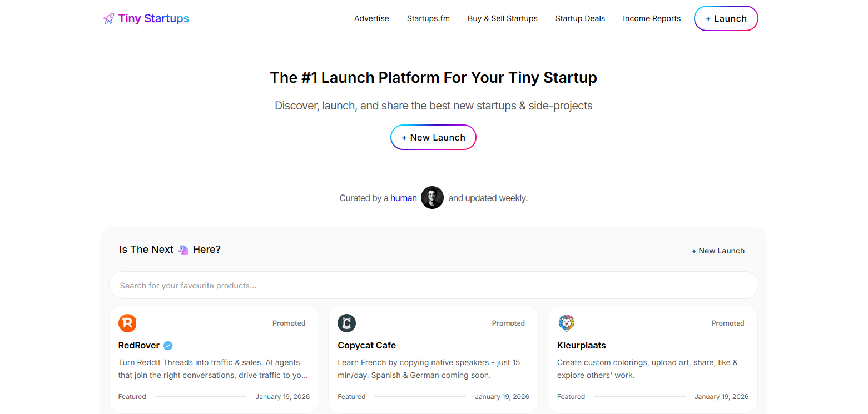Click the RedRover verified badge icon
This screenshot has width=868, height=414.
coord(168,346)
